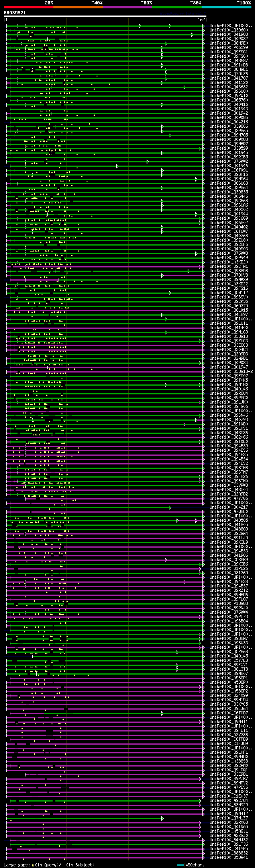
Task: Click the green ~80% identity legend segment
Action: click(x=177, y=7)
